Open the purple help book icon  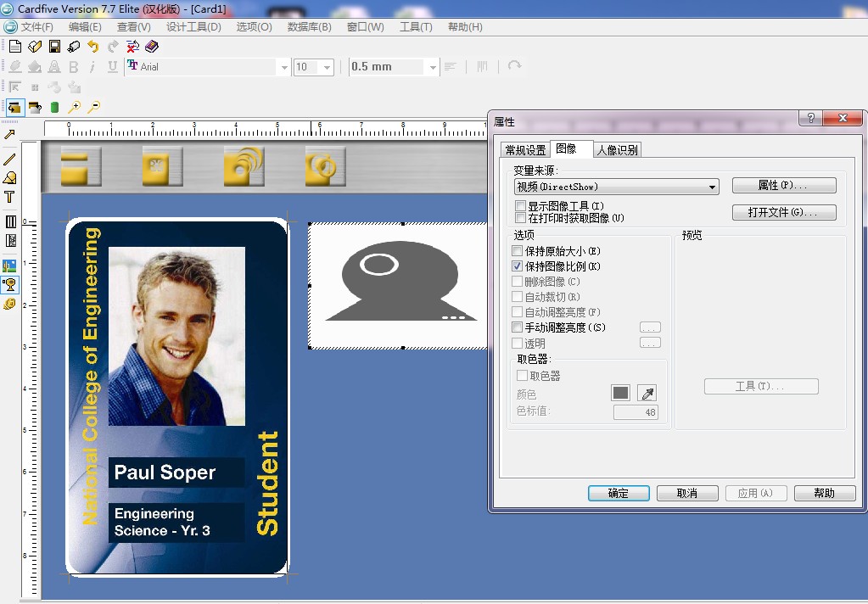152,47
